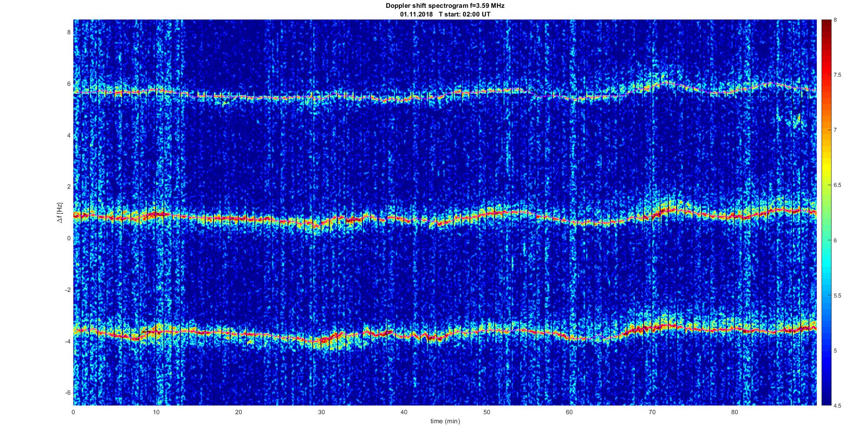Click the 'Doppler shift spectrogram f=3.59 MHz' title
Screen dimensions: 868x435
[x=445, y=6]
